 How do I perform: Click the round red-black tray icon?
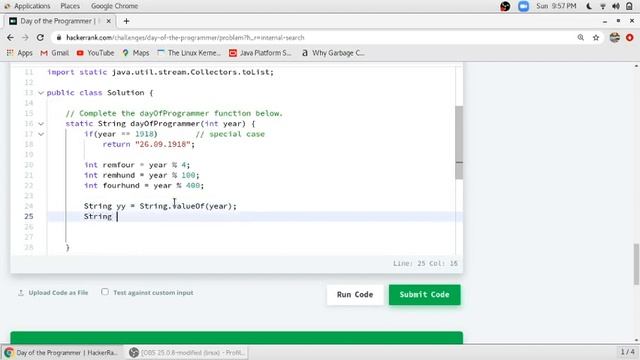point(505,6)
